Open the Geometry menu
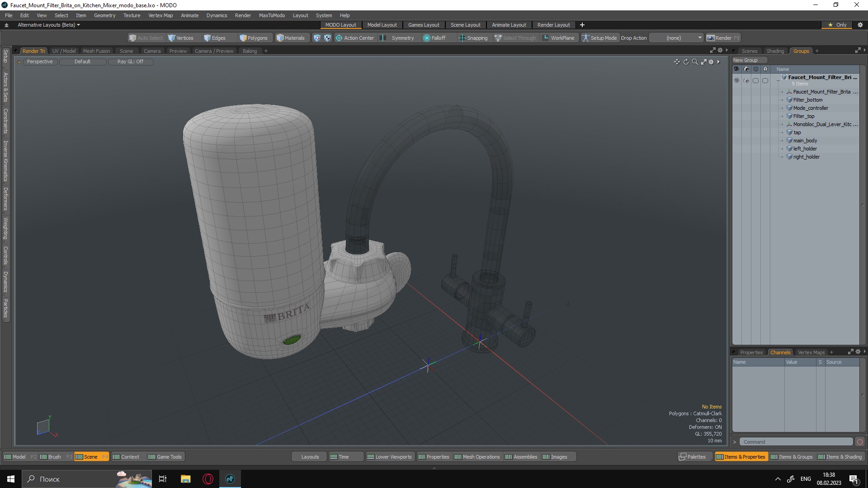Image resolution: width=868 pixels, height=488 pixels. click(x=104, y=15)
